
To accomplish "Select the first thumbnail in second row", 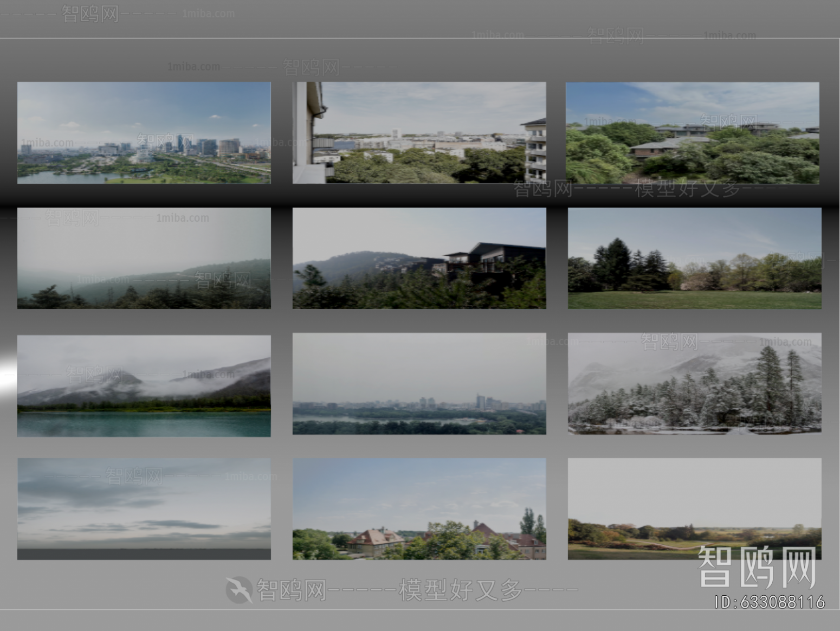I will point(144,259).
